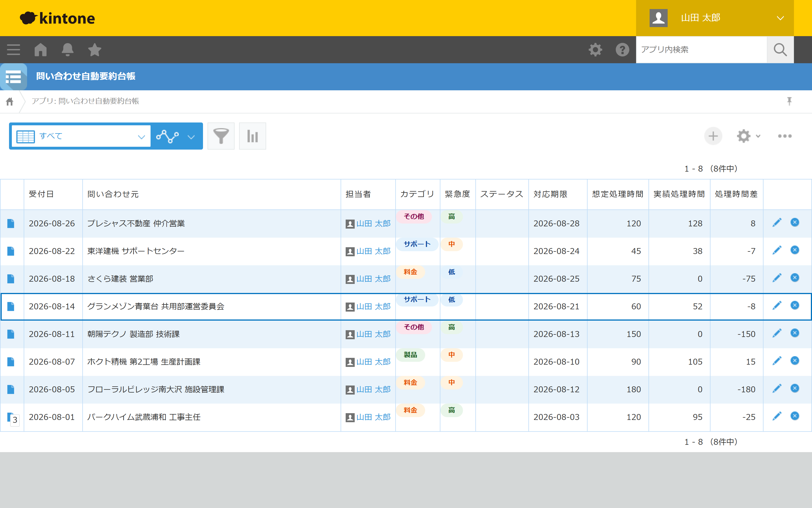Open record details for プレシャス不動産 row
Viewport: 812px width, 508px height.
(11, 224)
